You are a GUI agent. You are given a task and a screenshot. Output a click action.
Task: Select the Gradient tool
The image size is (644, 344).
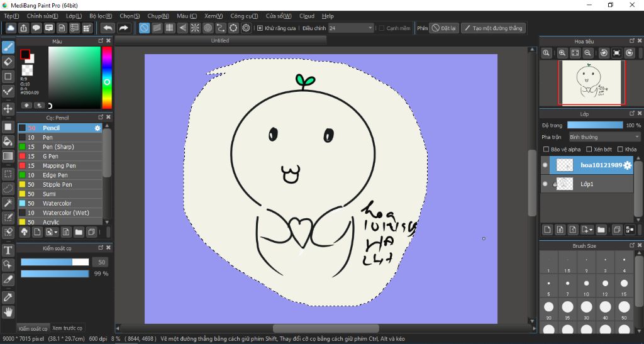point(8,156)
